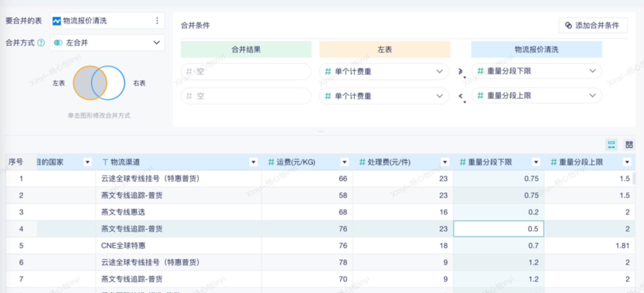This screenshot has width=644, height=293.
Task: Open the filter arrow on 物流渠道 column
Action: (x=253, y=162)
